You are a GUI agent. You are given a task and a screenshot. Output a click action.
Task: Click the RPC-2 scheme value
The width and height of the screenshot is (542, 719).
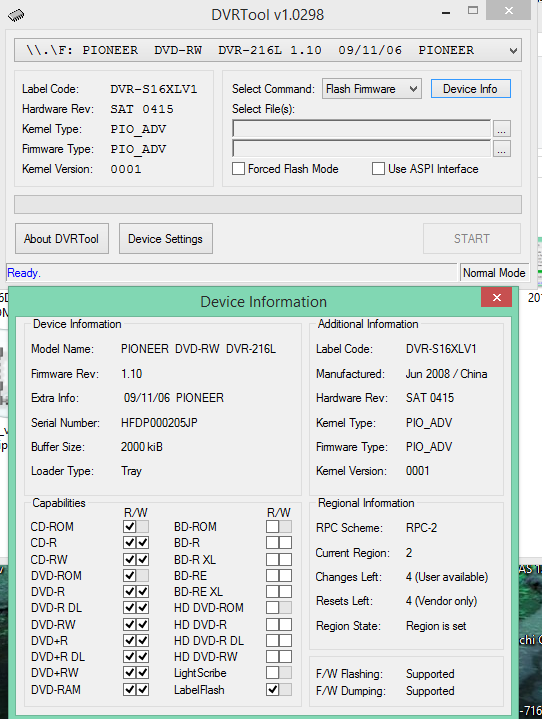tap(421, 528)
